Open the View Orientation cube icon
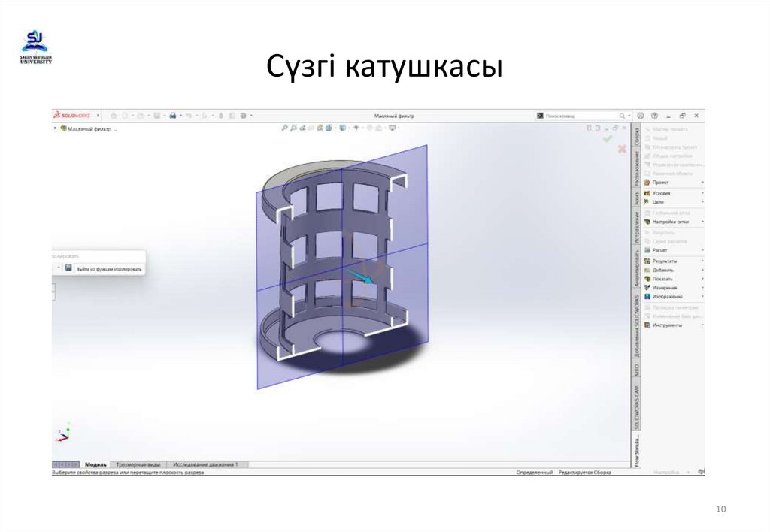Viewport: 770px width, 532px height. click(x=328, y=128)
